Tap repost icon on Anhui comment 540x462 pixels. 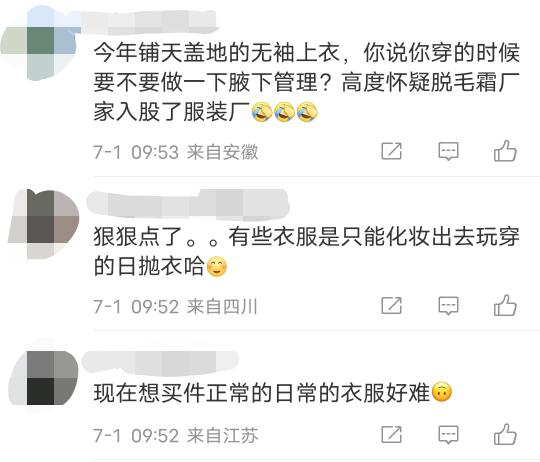tap(392, 151)
